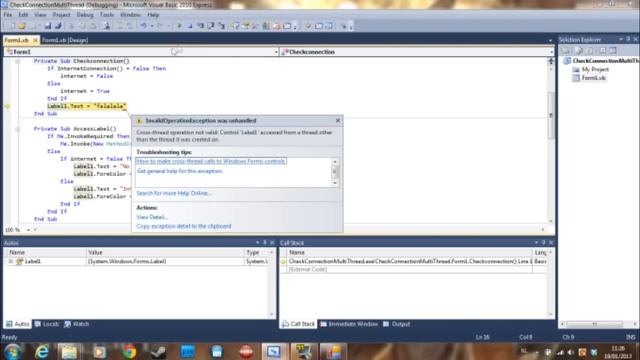Viewport: 640px width, 360px height.
Task: Open the 100 % zoom dropdown
Action: point(28,230)
